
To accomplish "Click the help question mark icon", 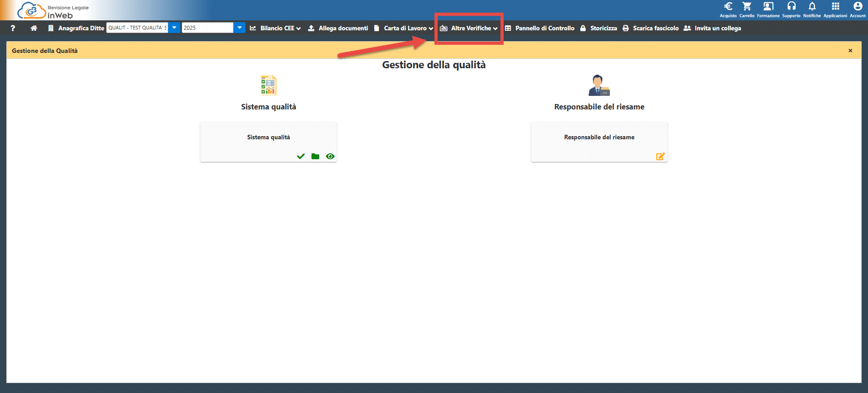I will click(13, 28).
